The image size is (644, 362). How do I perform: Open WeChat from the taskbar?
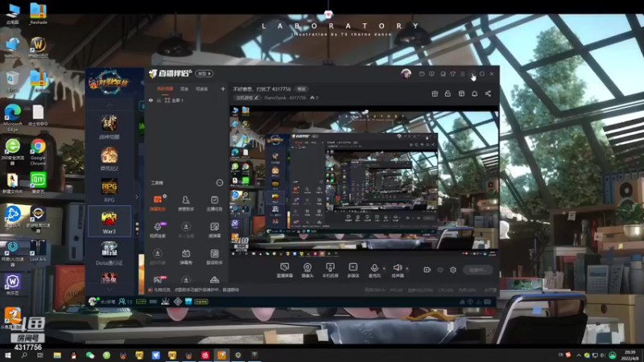90,355
